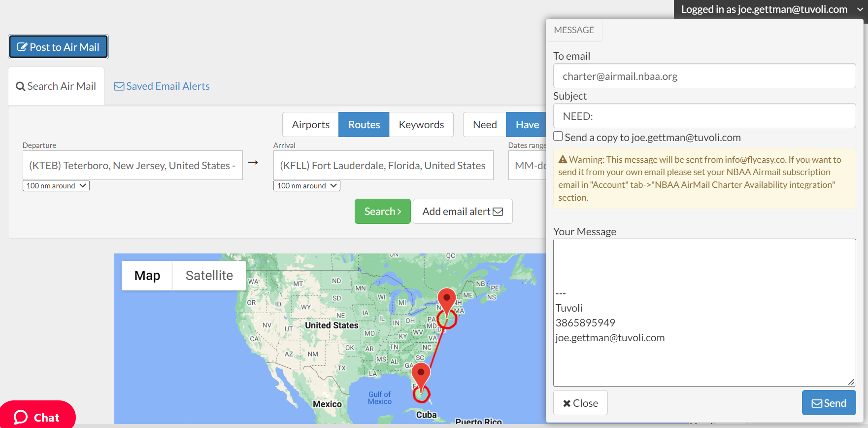868x428 pixels.
Task: Open the logged-in account dropdown arrow
Action: 860,9
